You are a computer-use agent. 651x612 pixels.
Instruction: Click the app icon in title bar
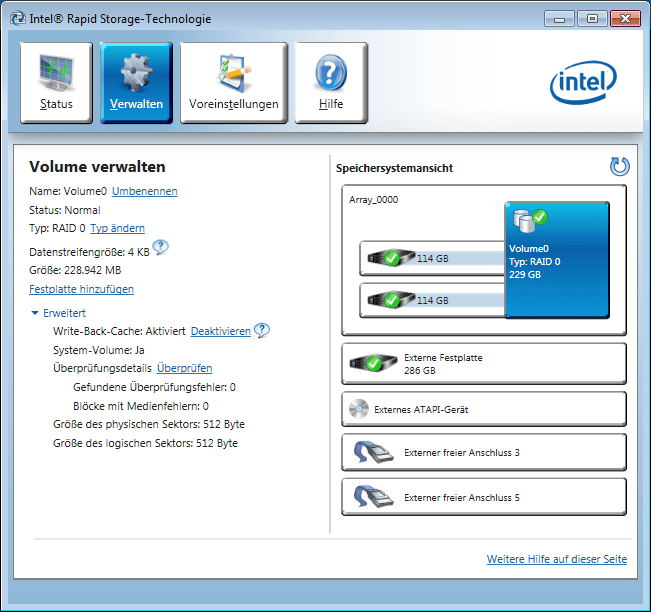[18, 19]
